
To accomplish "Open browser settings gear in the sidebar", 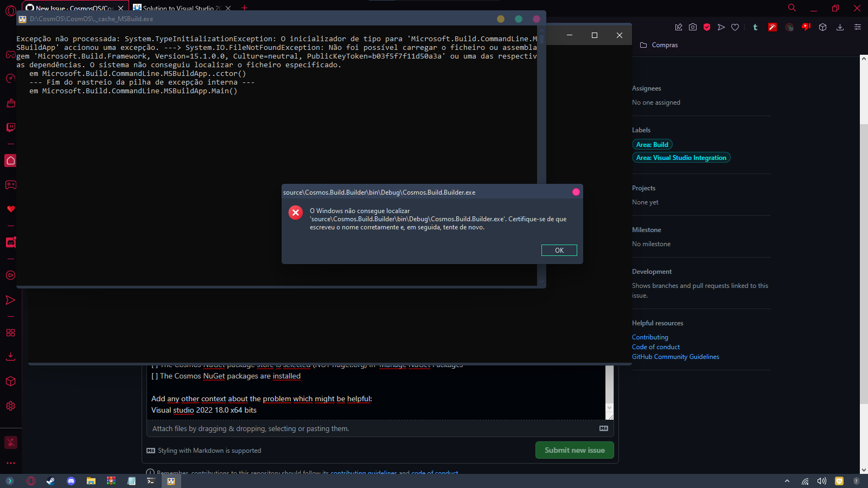I will [x=10, y=406].
